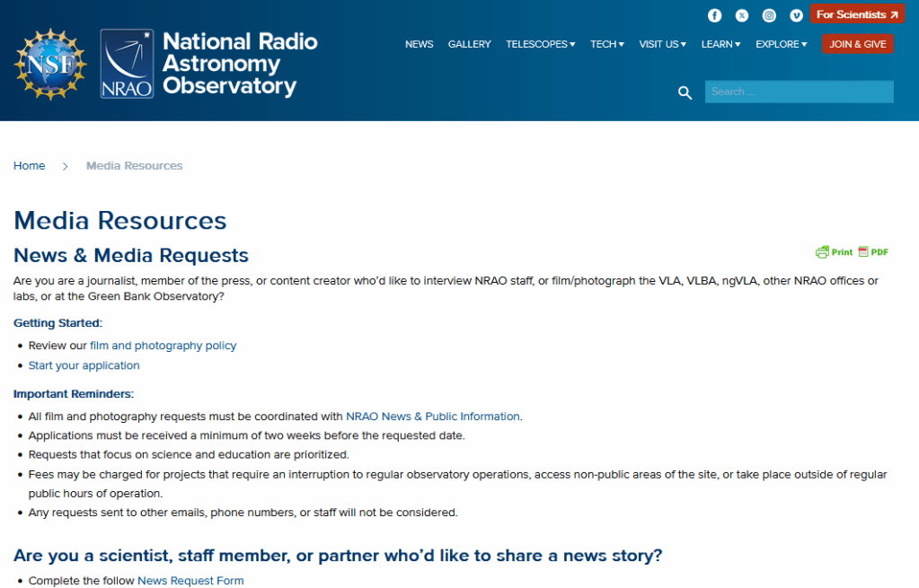Viewport: 919px width, 588px height.
Task: Open the X (Twitter) social icon
Action: [742, 15]
